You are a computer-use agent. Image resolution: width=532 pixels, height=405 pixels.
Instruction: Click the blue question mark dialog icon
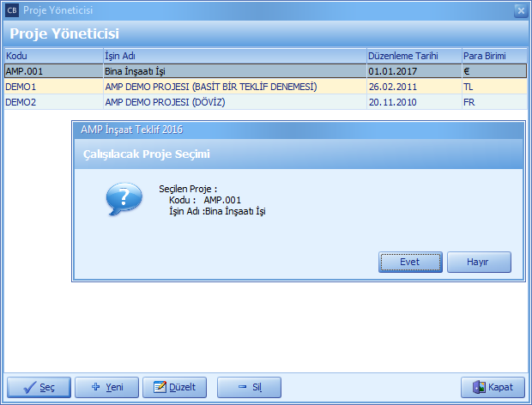tap(124, 200)
